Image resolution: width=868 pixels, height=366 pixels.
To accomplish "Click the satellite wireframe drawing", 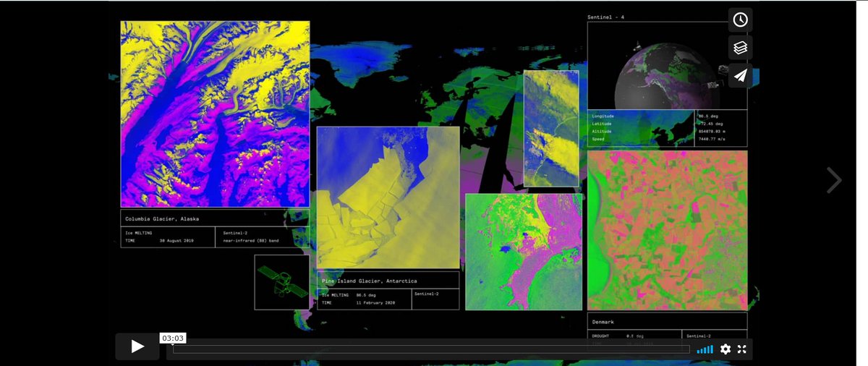I will pos(282,282).
